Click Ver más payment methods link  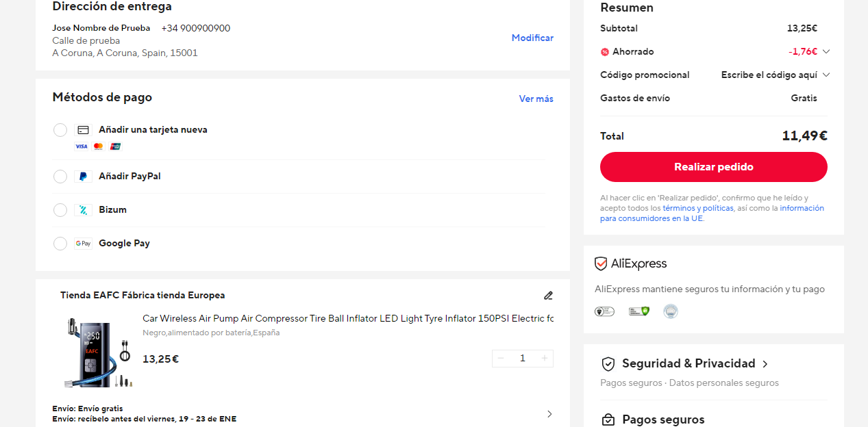[536, 99]
